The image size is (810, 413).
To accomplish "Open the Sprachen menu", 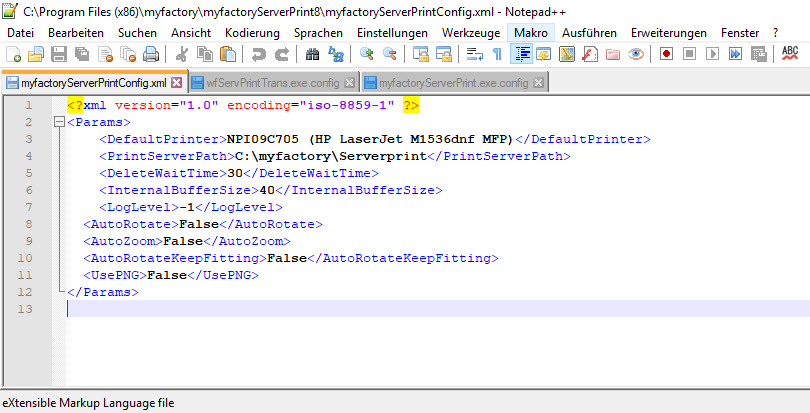I will 318,33.
